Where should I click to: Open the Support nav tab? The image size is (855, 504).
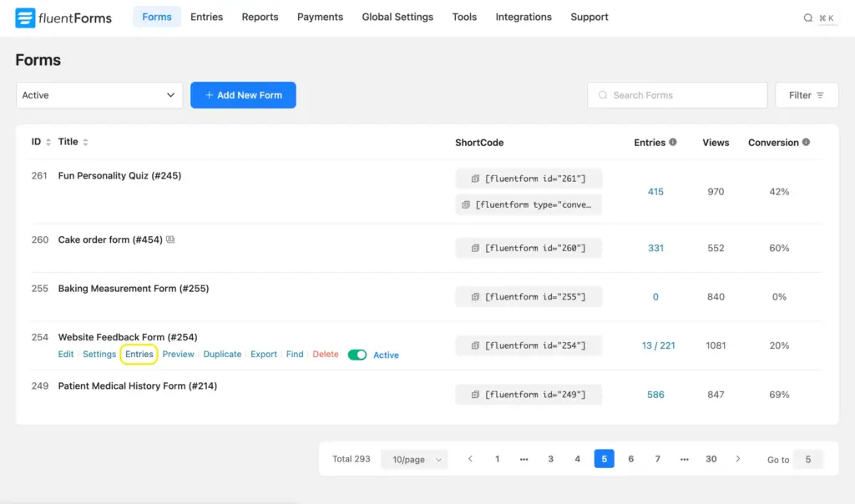[x=589, y=17]
